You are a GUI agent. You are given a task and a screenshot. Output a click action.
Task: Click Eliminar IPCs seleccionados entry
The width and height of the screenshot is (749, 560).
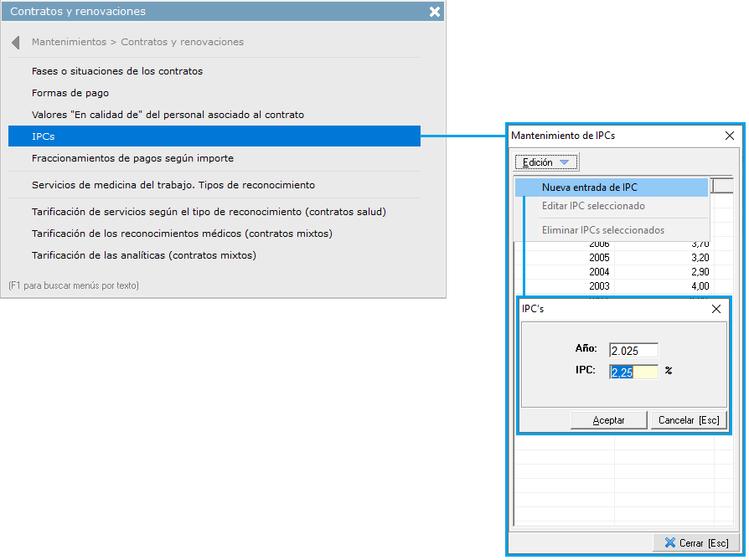602,230
